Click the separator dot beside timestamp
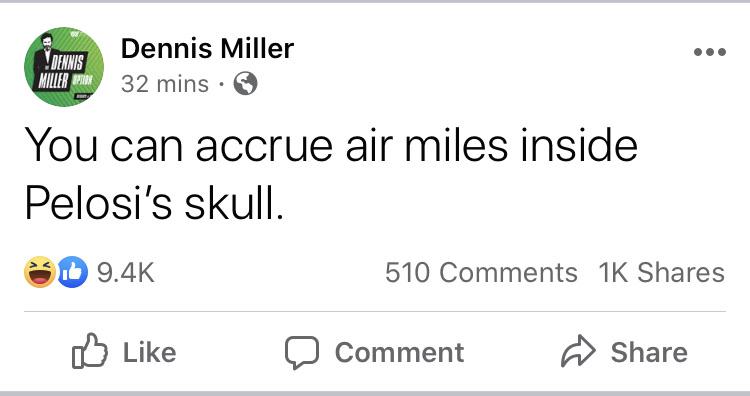 point(221,85)
